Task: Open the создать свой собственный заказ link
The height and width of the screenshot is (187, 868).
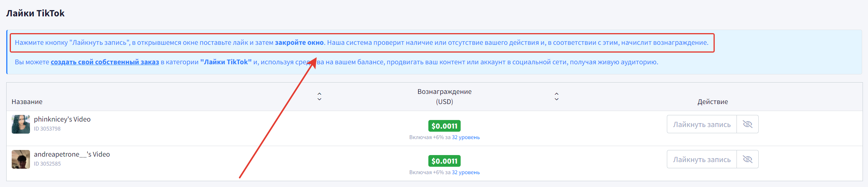Action: click(x=105, y=62)
